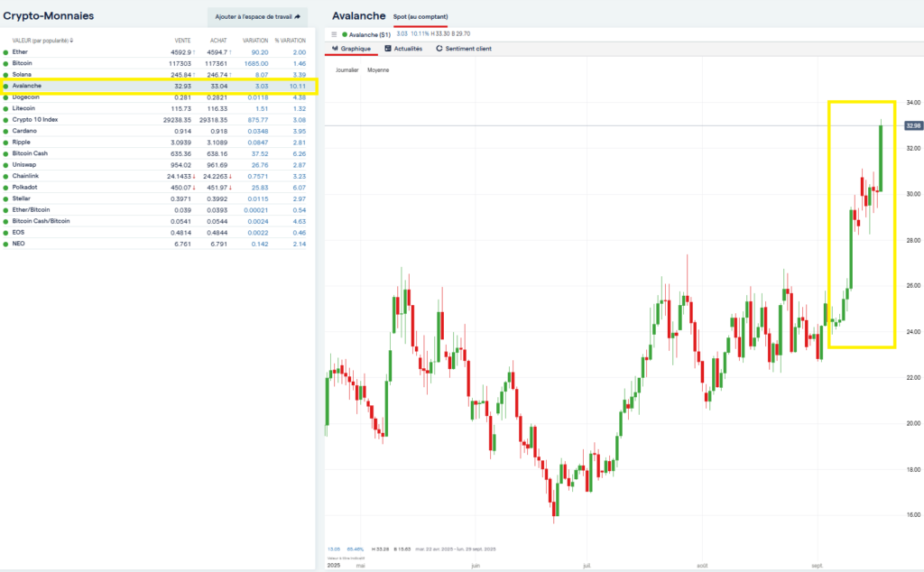924x572 pixels.
Task: Click the green dot beside Ether
Action: 6,52
